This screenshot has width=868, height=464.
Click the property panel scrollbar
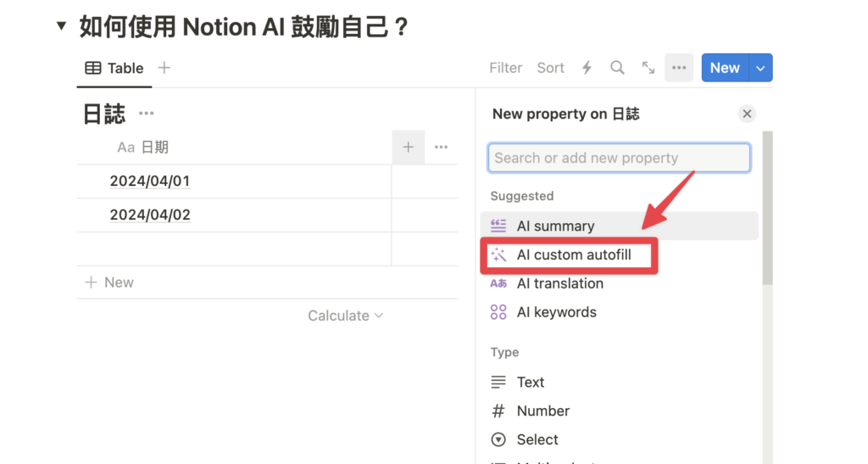(767, 208)
